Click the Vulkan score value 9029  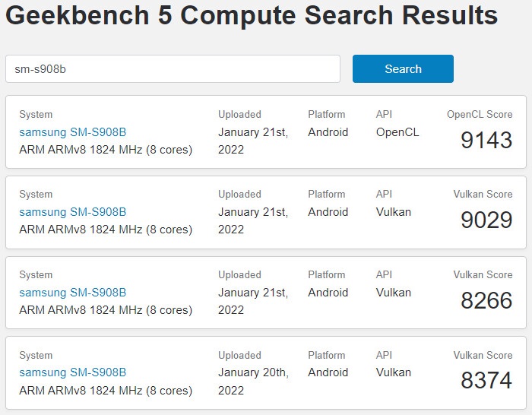pyautogui.click(x=486, y=220)
